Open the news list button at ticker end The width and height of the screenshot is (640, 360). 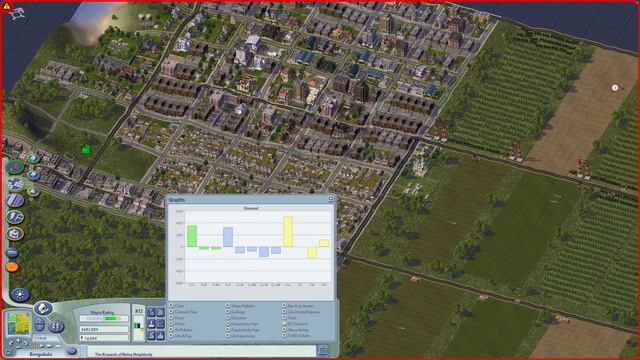[x=323, y=351]
